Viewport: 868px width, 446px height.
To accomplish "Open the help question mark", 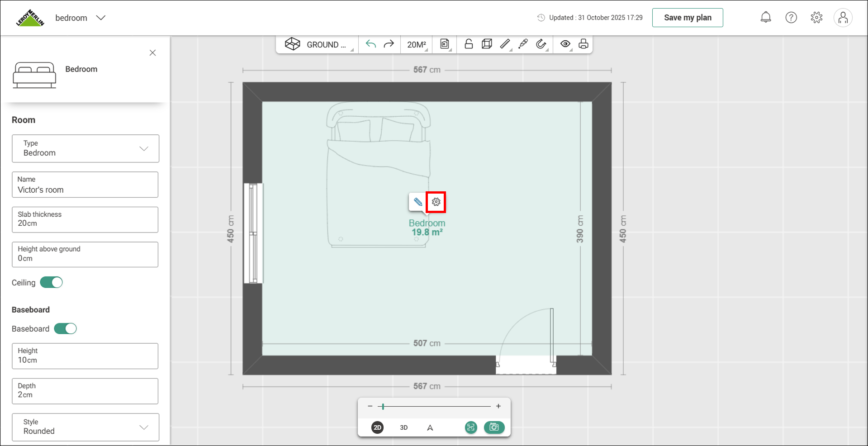I will 791,17.
